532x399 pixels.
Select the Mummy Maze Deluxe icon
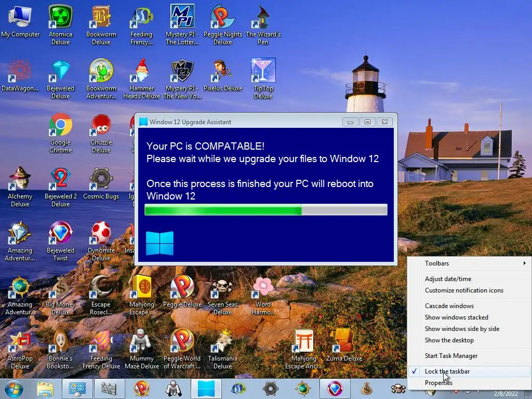coord(141,349)
